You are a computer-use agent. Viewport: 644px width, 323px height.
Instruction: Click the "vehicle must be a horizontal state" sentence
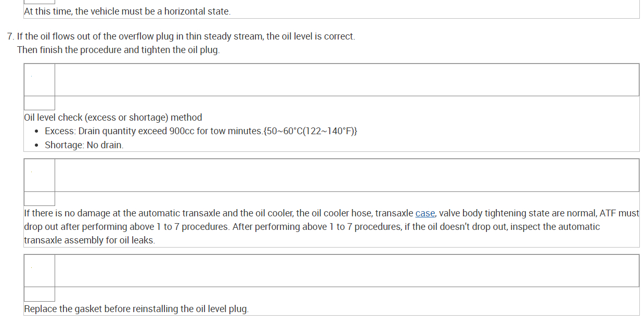(127, 11)
